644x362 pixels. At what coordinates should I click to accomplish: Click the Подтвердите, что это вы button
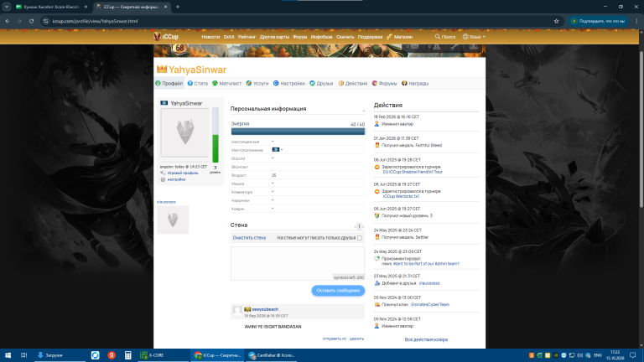(598, 21)
